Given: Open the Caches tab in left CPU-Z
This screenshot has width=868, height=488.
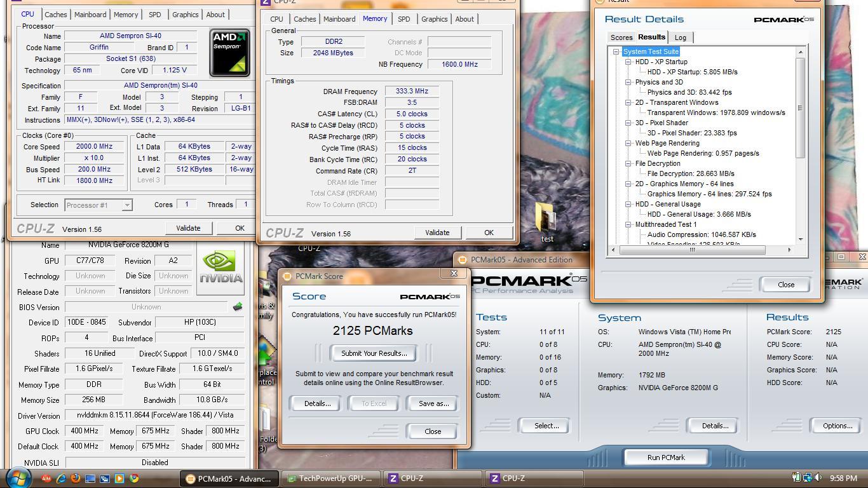Looking at the screenshot, I should [x=56, y=15].
